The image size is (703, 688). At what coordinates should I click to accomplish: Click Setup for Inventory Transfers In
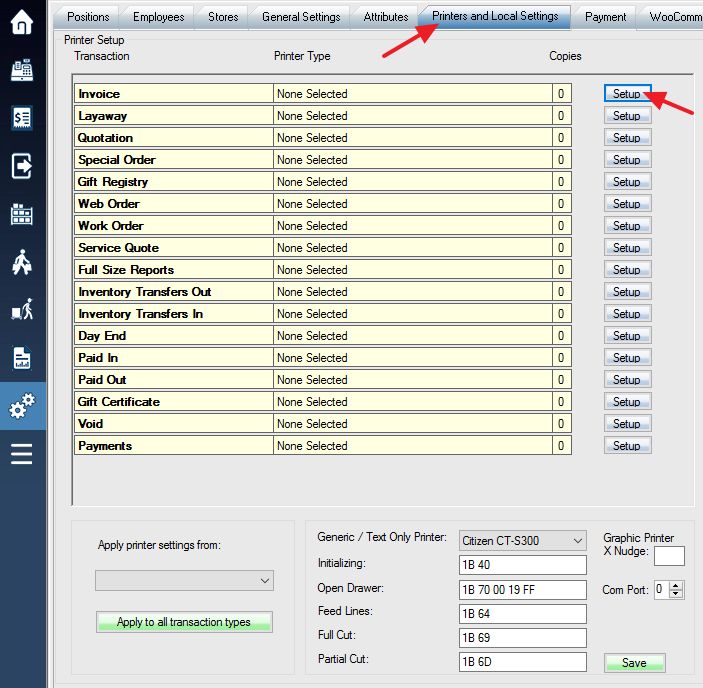coord(627,313)
